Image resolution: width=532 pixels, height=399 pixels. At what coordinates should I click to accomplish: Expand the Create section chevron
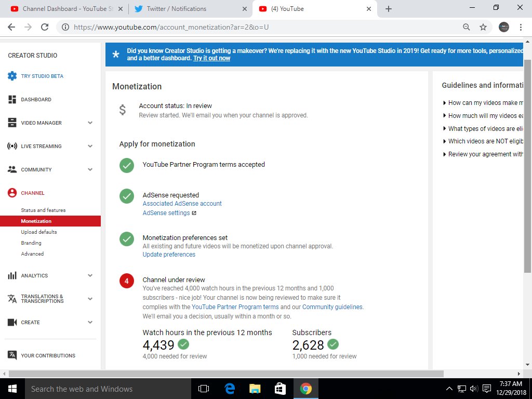pyautogui.click(x=90, y=322)
